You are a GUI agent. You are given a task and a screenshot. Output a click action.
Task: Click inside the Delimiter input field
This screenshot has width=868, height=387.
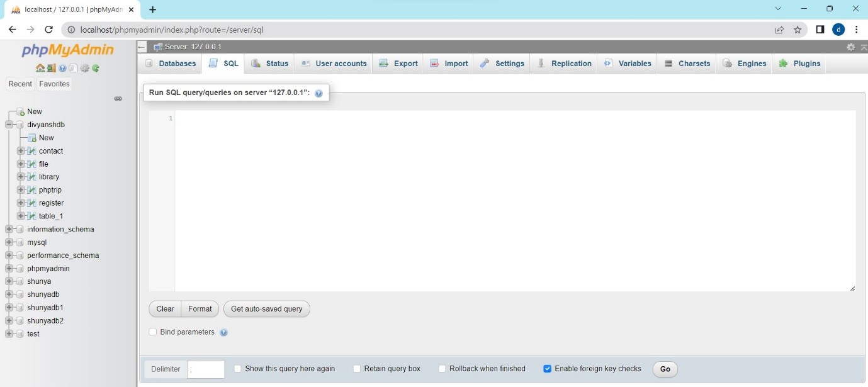pos(206,369)
